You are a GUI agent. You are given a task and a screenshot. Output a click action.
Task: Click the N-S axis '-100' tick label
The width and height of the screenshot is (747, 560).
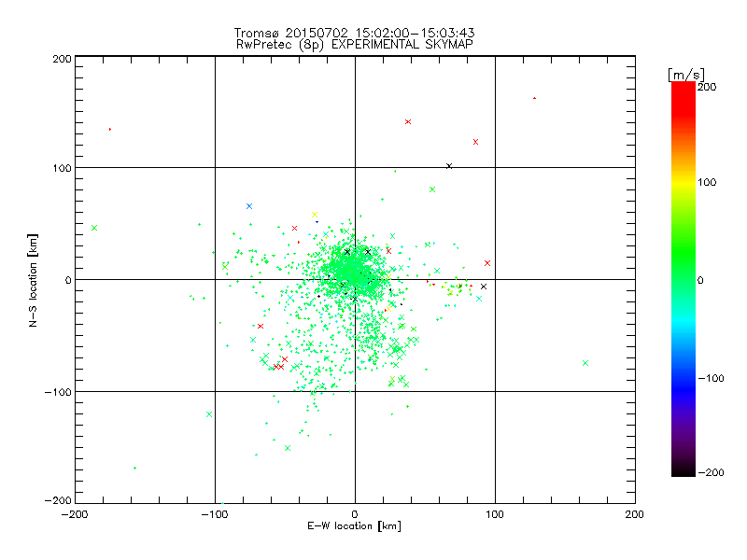coord(58,392)
